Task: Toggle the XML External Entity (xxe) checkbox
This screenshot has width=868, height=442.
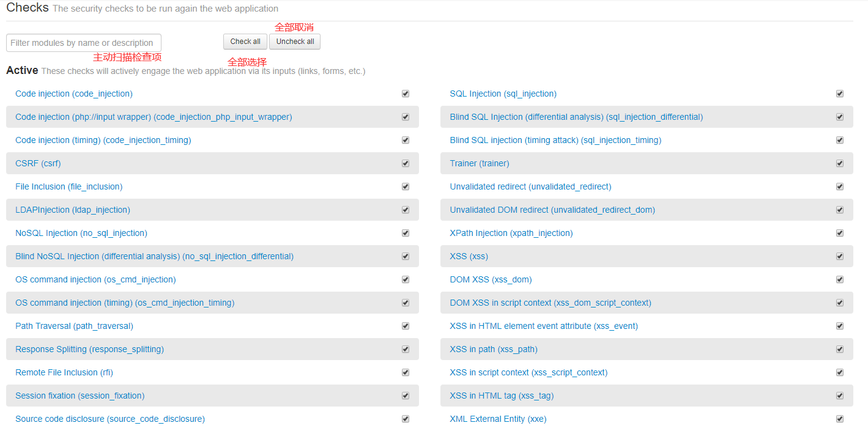Action: pos(840,419)
